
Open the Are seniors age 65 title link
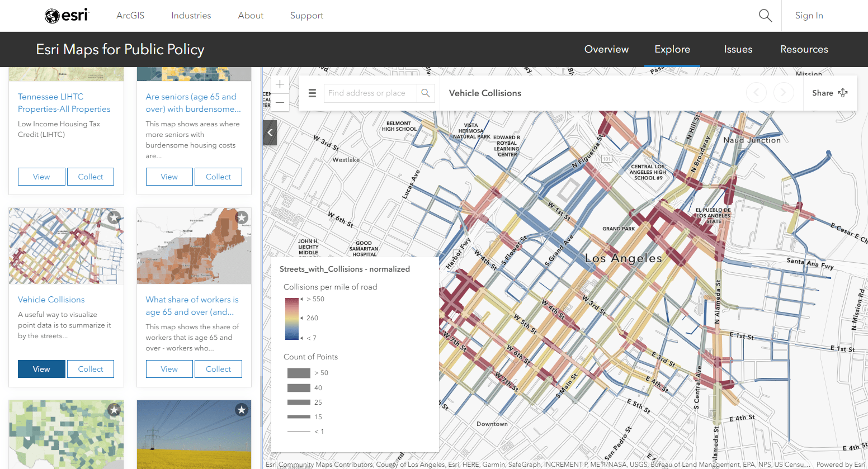[194, 103]
